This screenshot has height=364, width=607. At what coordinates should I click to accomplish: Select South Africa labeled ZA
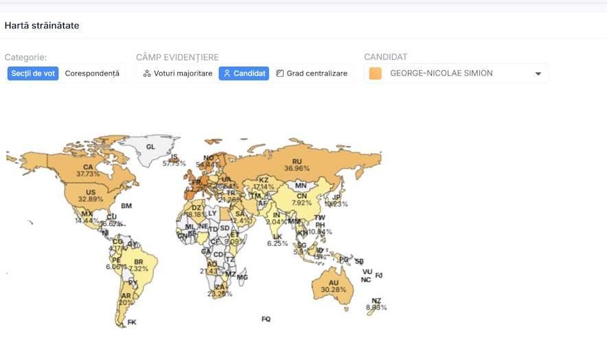coord(220,291)
